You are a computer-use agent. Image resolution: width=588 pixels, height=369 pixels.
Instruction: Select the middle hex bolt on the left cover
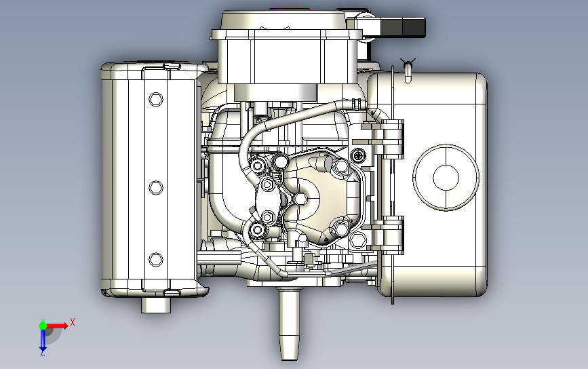(156, 187)
